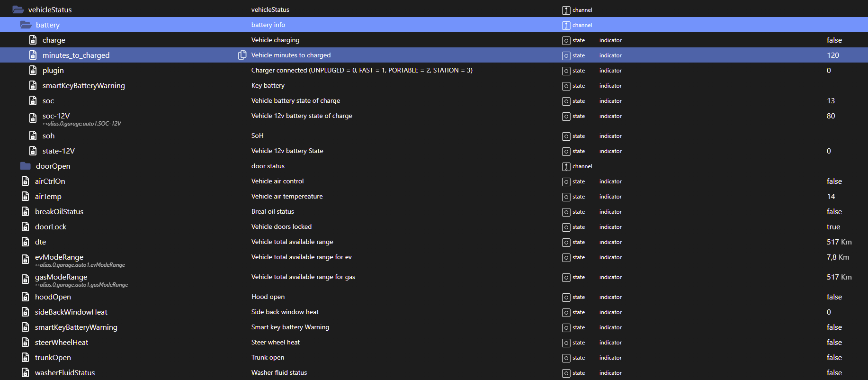
Task: Click the trunkOpen value false
Action: (x=834, y=358)
